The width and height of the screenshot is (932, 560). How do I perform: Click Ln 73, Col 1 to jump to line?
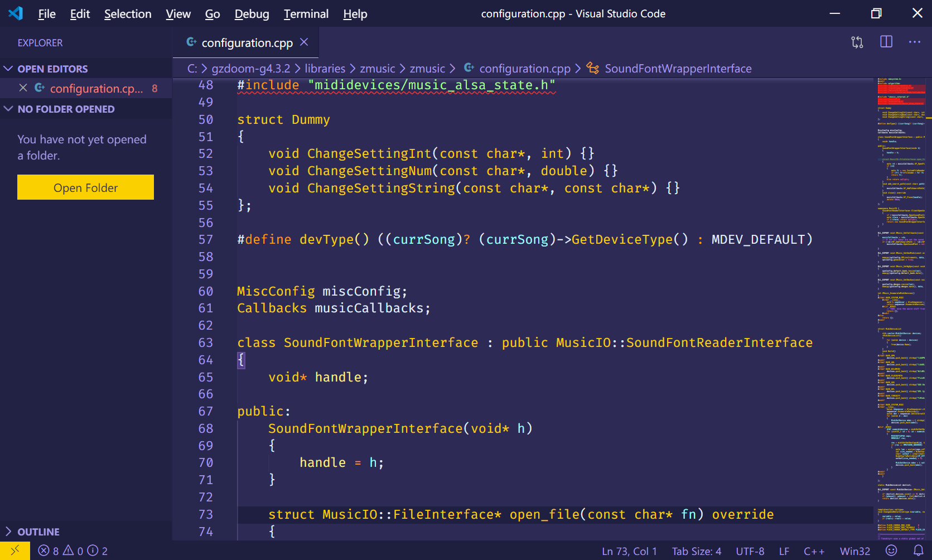(x=629, y=551)
